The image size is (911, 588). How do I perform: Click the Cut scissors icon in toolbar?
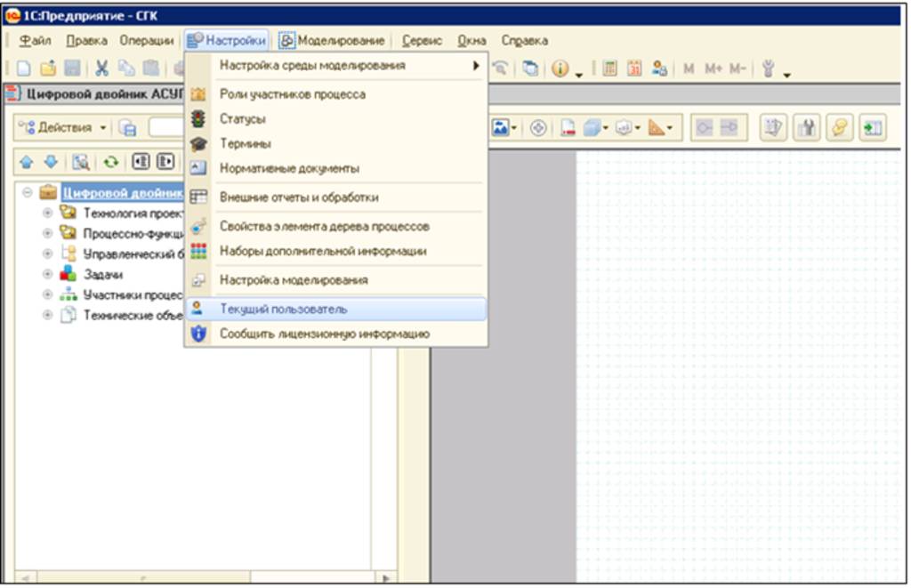click(x=102, y=68)
